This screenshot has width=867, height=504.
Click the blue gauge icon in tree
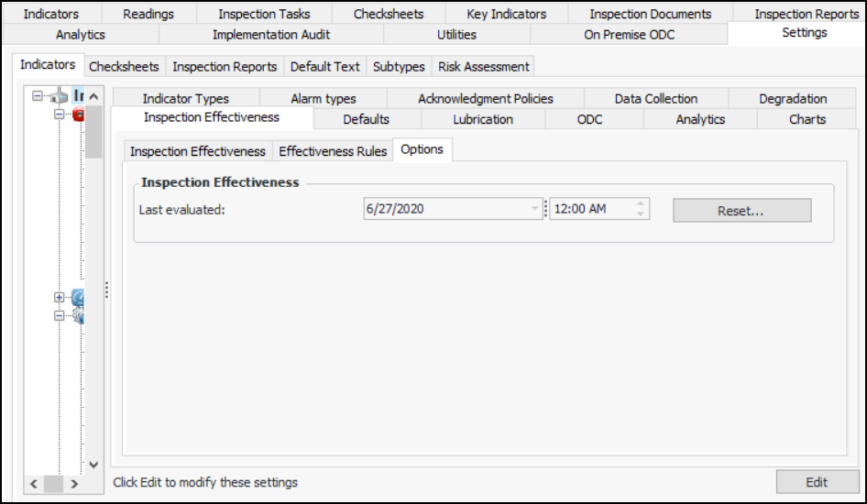pyautogui.click(x=78, y=297)
